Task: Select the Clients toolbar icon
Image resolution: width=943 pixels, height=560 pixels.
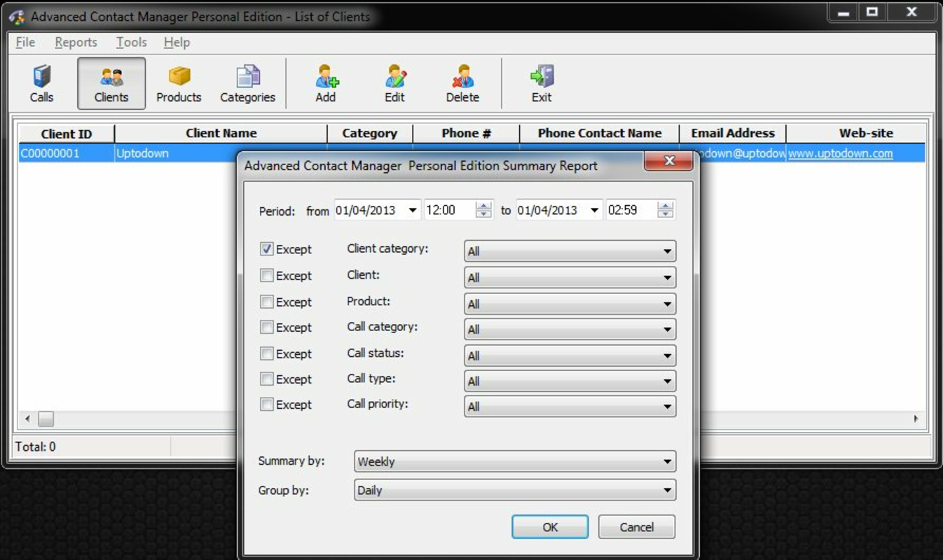Action: pyautogui.click(x=111, y=83)
